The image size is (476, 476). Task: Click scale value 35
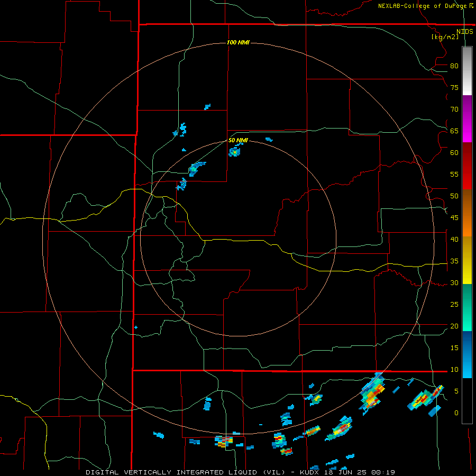pos(454,261)
